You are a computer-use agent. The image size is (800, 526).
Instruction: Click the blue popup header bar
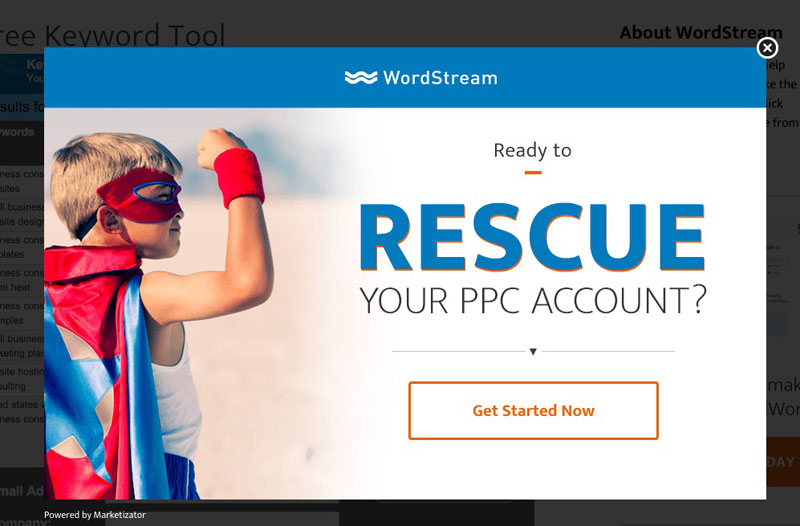[x=405, y=78]
